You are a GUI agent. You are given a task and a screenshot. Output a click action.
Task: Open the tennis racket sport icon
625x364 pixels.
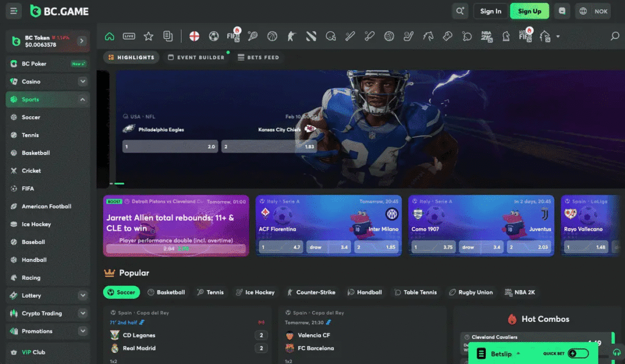252,36
